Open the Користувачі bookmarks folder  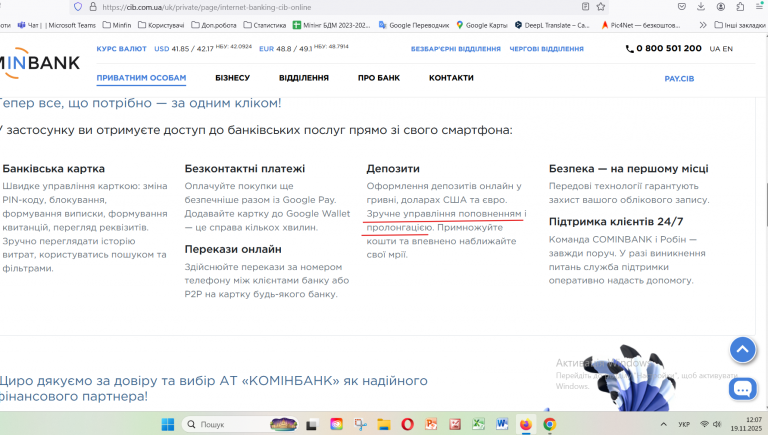162,25
